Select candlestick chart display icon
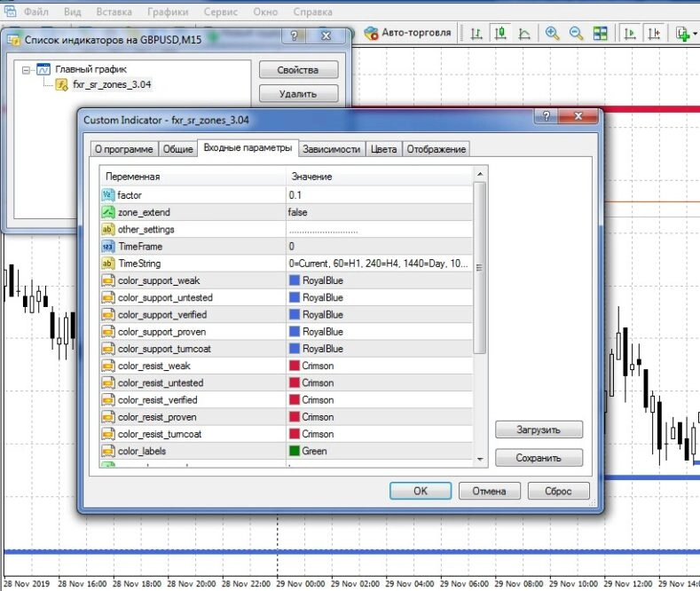Viewport: 700px width, 591px height. pos(500,34)
